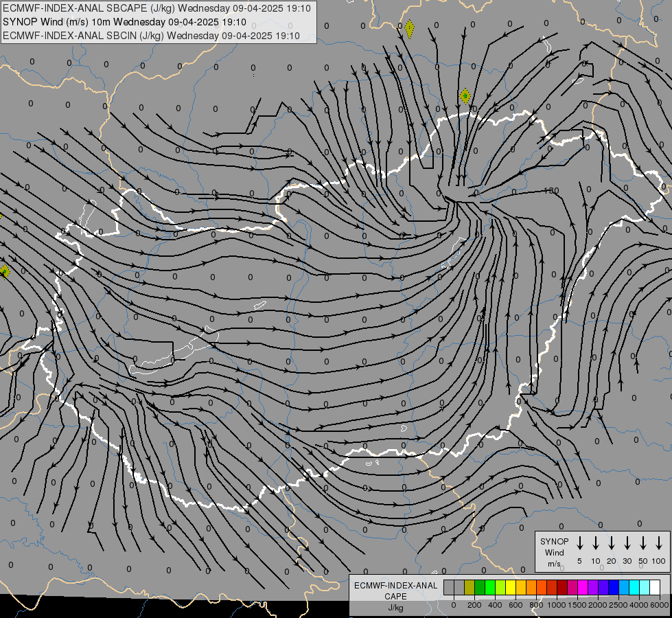Click the 20 m/s wind arrow in legend
Image resolution: width=672 pixels, height=618 pixels.
(x=612, y=543)
